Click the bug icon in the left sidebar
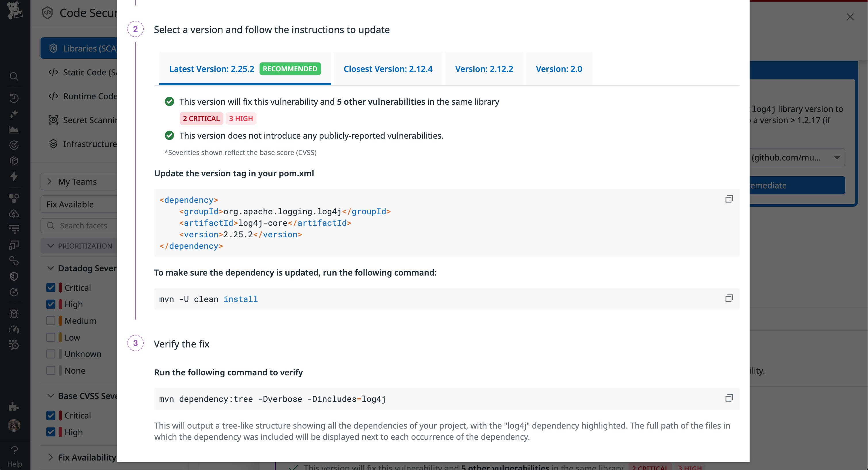This screenshot has height=470, width=868. coord(14,314)
